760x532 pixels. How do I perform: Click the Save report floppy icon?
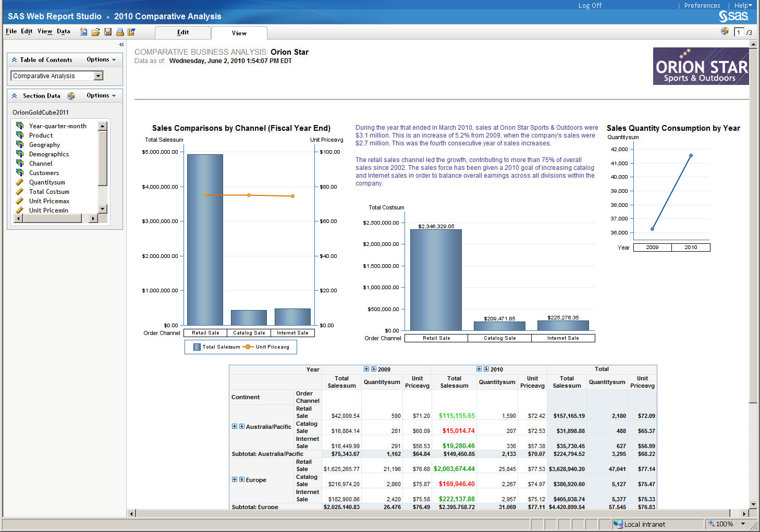click(x=108, y=32)
